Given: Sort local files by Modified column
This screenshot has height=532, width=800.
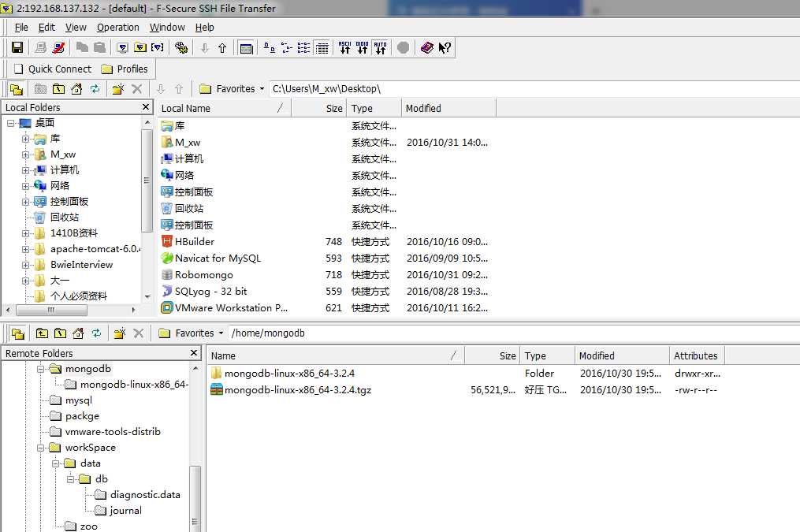Looking at the screenshot, I should 448,108.
